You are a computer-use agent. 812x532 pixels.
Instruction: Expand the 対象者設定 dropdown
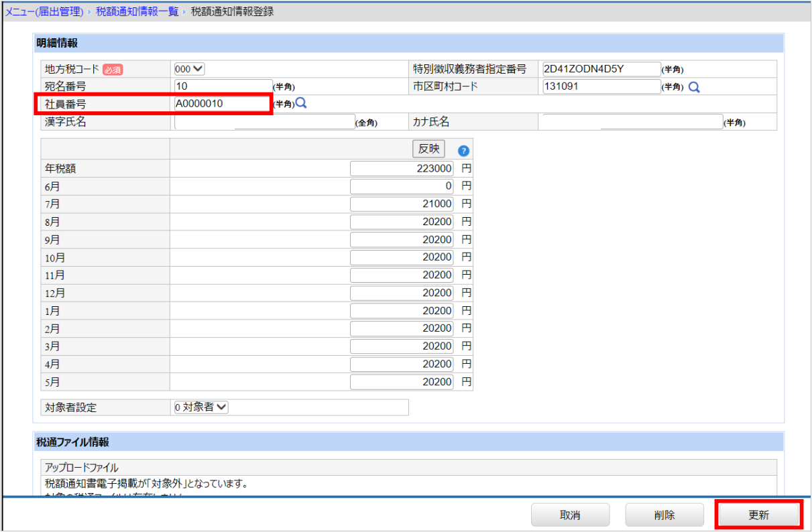pos(201,407)
